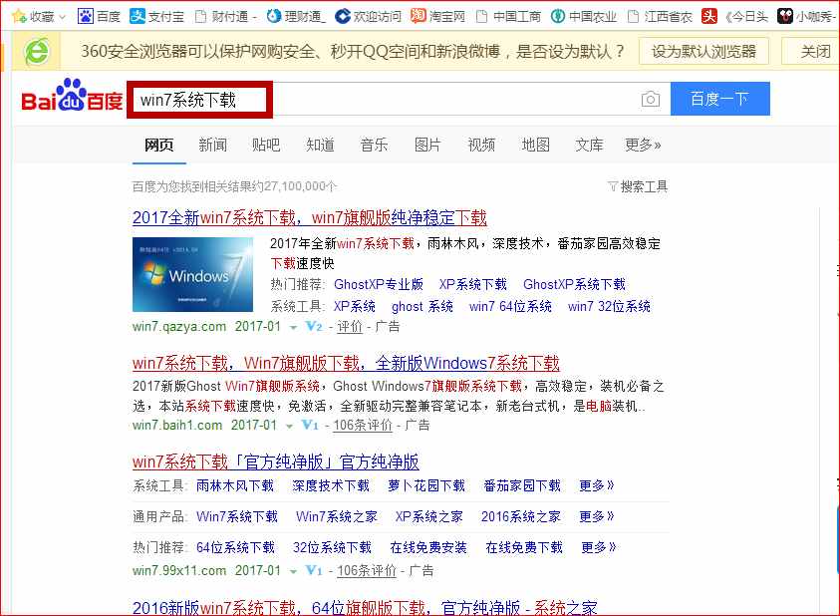Screen dimensions: 840x616
Task: Expand the 收藏 dropdown arrow
Action: 62,17
